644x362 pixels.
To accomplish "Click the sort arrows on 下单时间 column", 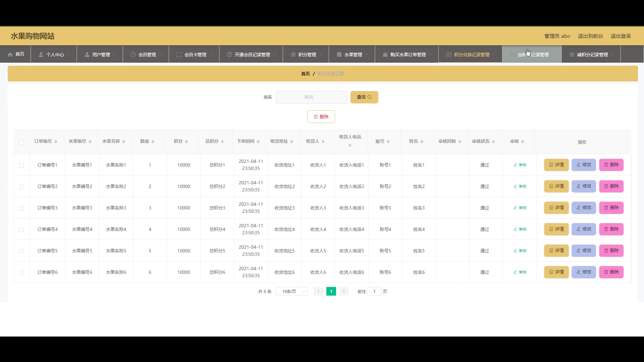I will click(258, 142).
